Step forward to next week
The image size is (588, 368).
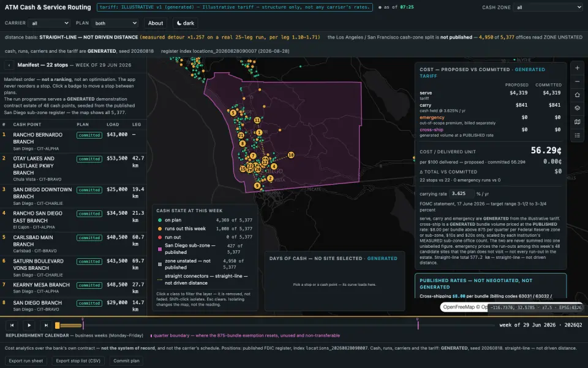[46, 325]
